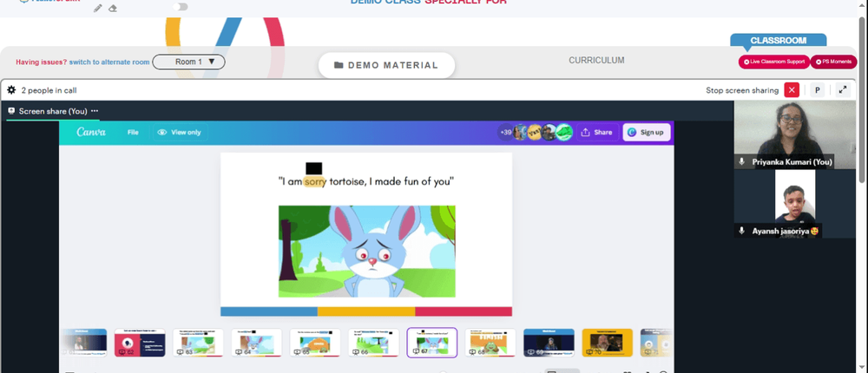Click the Canva Sign up button
868x373 pixels.
tap(646, 132)
